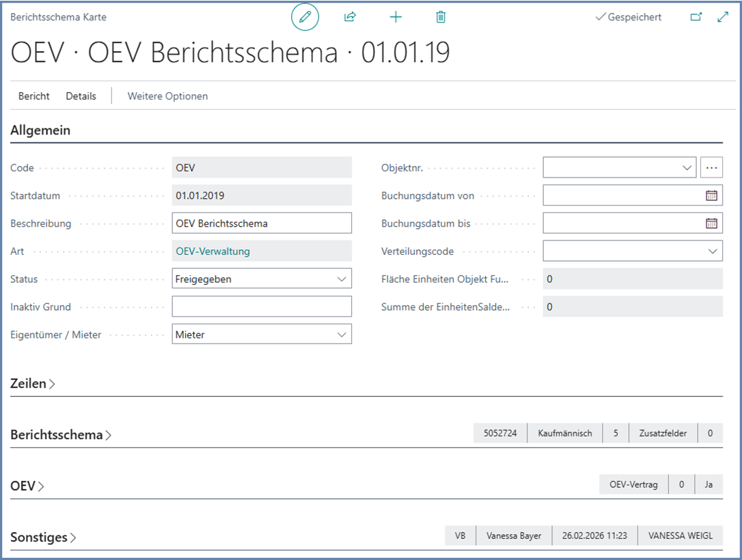This screenshot has width=742, height=560.
Task: Click into the Beschreibung text field
Action: (262, 223)
